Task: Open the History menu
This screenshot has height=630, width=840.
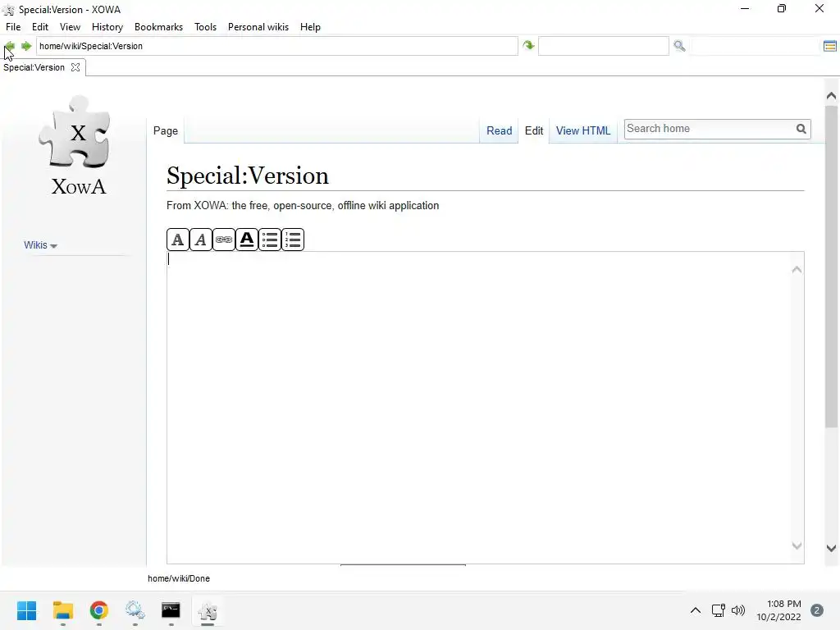Action: [x=107, y=27]
